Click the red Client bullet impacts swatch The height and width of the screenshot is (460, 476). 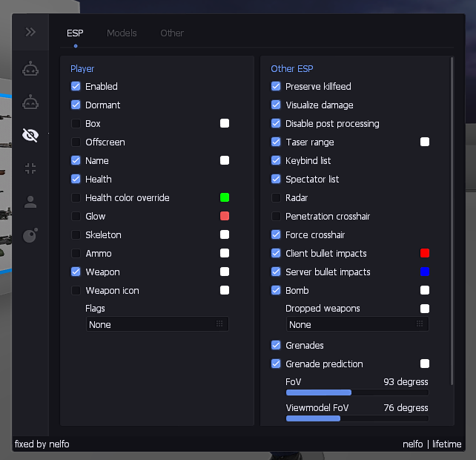click(x=425, y=253)
